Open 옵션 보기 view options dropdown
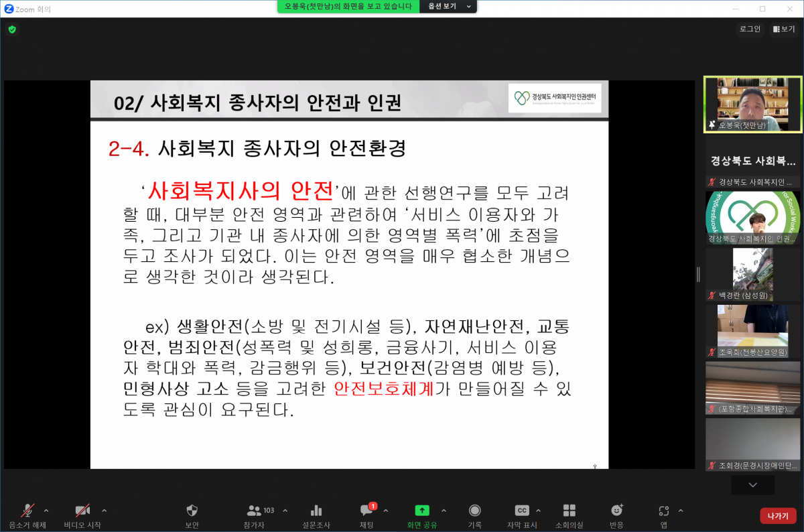Viewport: 804px width, 532px height. point(447,6)
